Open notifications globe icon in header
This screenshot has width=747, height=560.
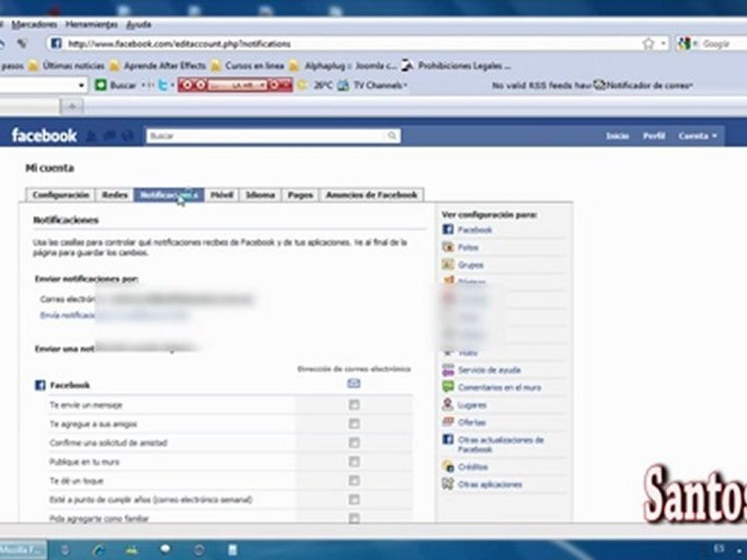tap(127, 136)
